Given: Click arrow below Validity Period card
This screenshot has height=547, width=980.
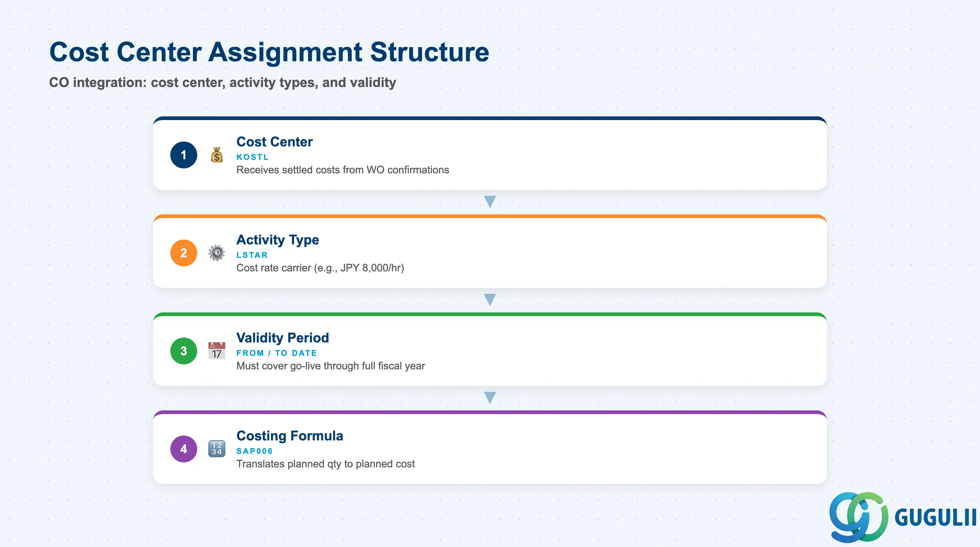Looking at the screenshot, I should coord(490,398).
